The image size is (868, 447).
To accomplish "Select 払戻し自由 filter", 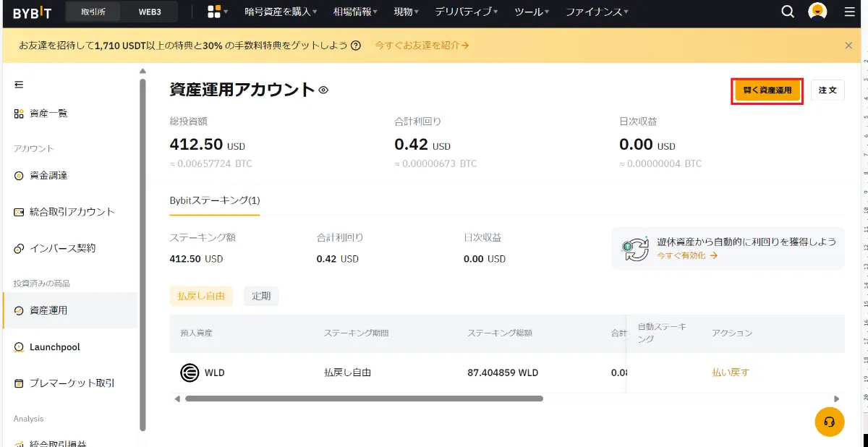I will pyautogui.click(x=201, y=296).
